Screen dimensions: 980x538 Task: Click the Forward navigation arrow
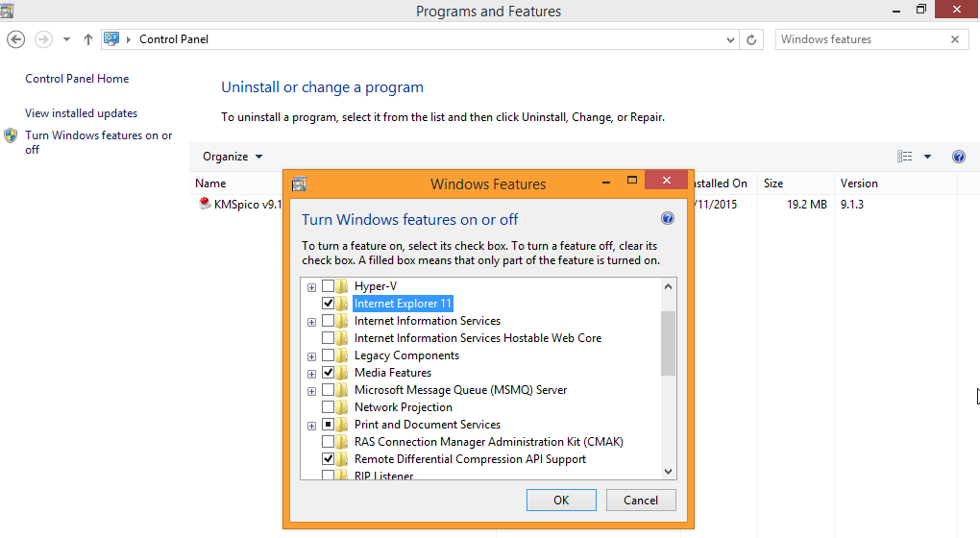(x=43, y=39)
